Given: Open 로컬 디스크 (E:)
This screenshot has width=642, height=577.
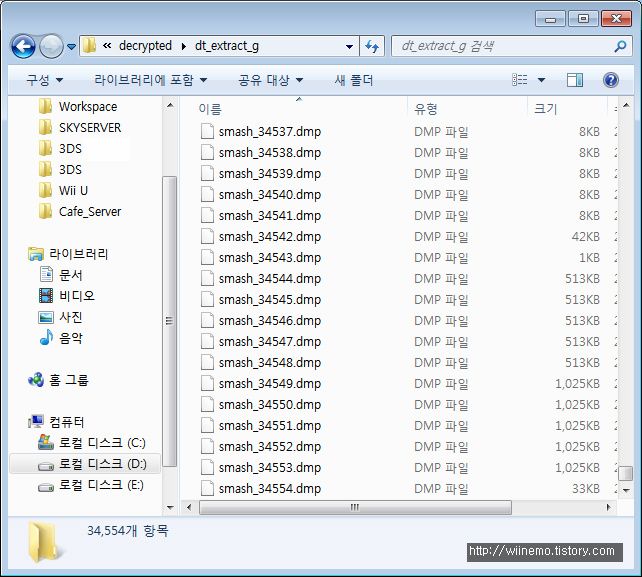Looking at the screenshot, I should (90, 485).
